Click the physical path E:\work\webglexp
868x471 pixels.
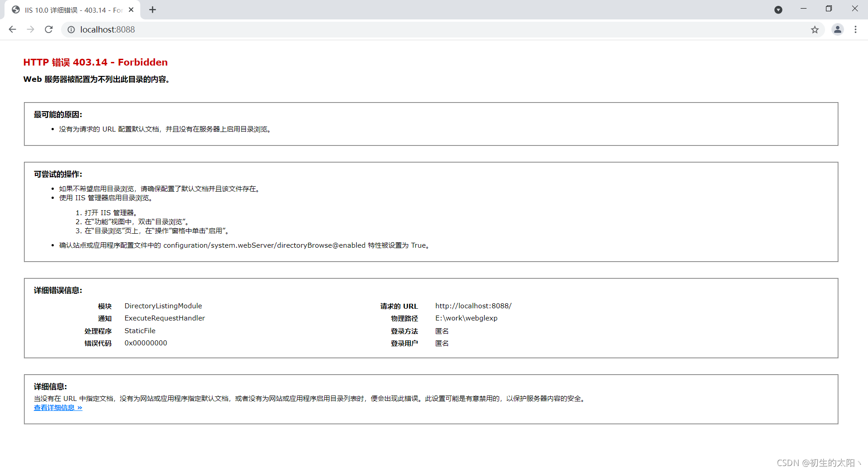(x=466, y=318)
